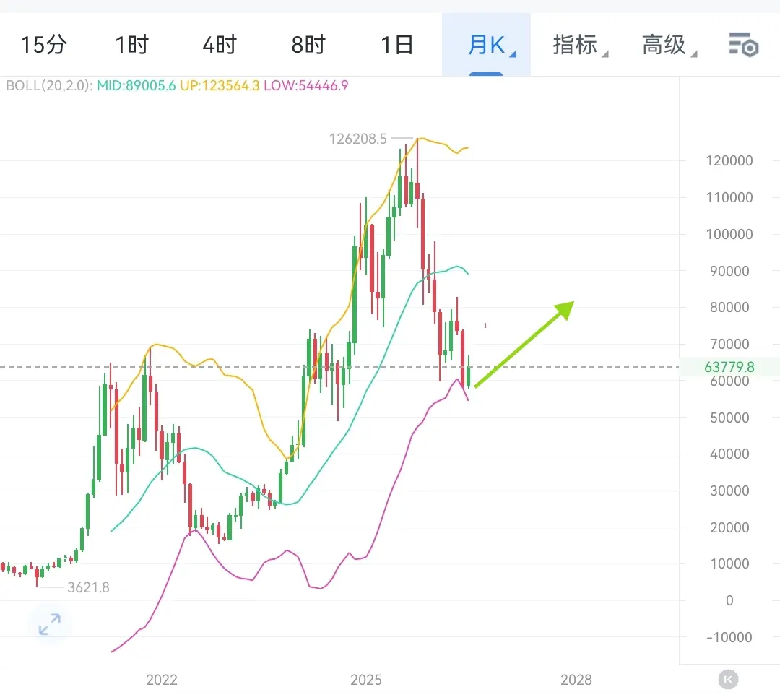Click the 80000 price axis label

click(x=729, y=308)
